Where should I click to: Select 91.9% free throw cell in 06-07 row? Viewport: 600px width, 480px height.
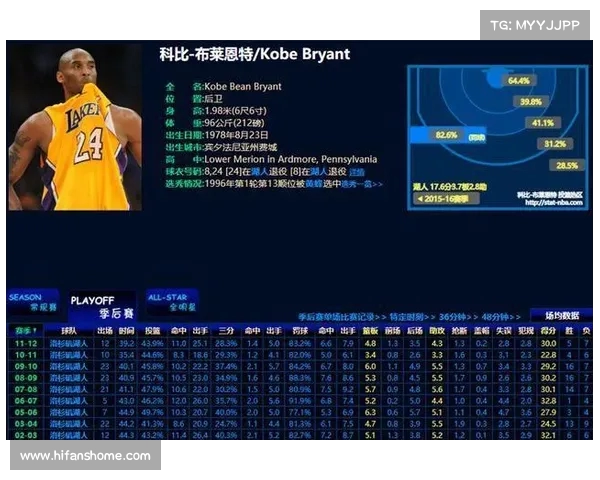(x=300, y=401)
